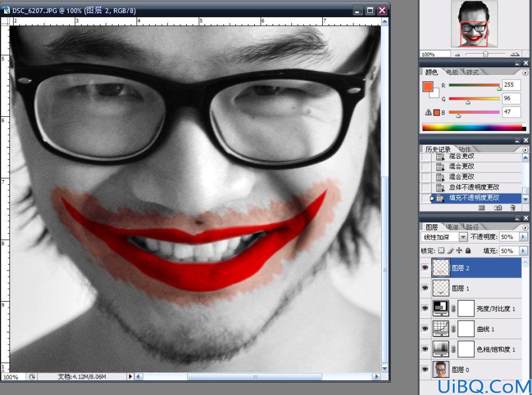Click the color spectrum ramp

[x=474, y=128]
